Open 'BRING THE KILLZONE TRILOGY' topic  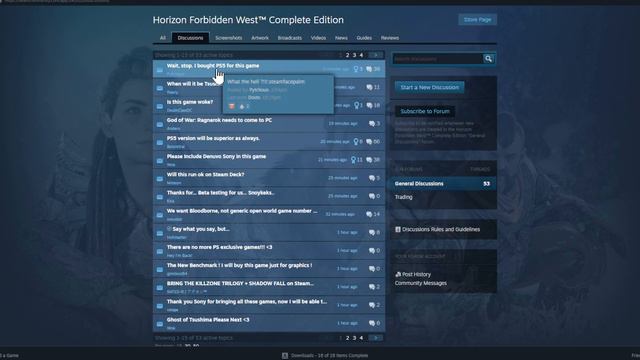click(x=240, y=283)
